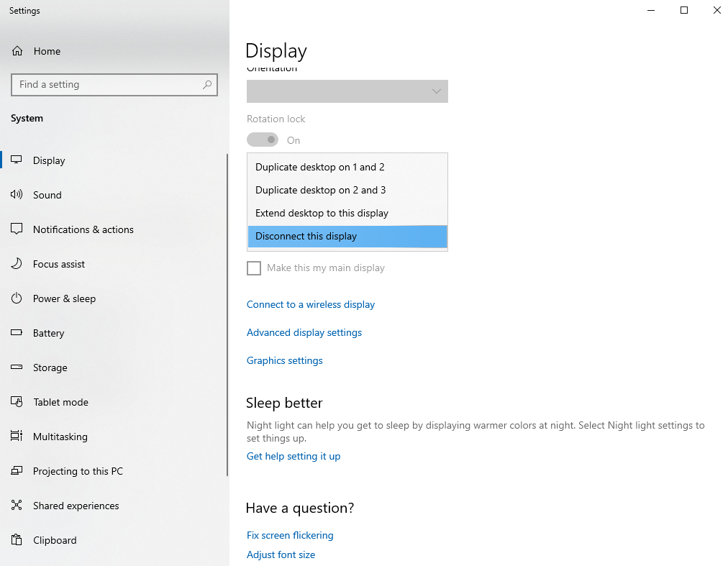Click Connect to a wireless display
The image size is (728, 566).
coord(310,304)
